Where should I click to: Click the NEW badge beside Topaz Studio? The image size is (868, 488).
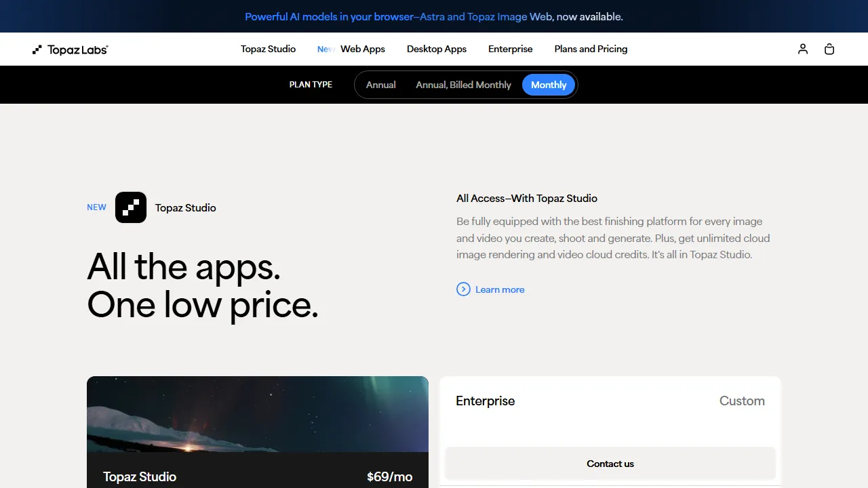pos(96,207)
